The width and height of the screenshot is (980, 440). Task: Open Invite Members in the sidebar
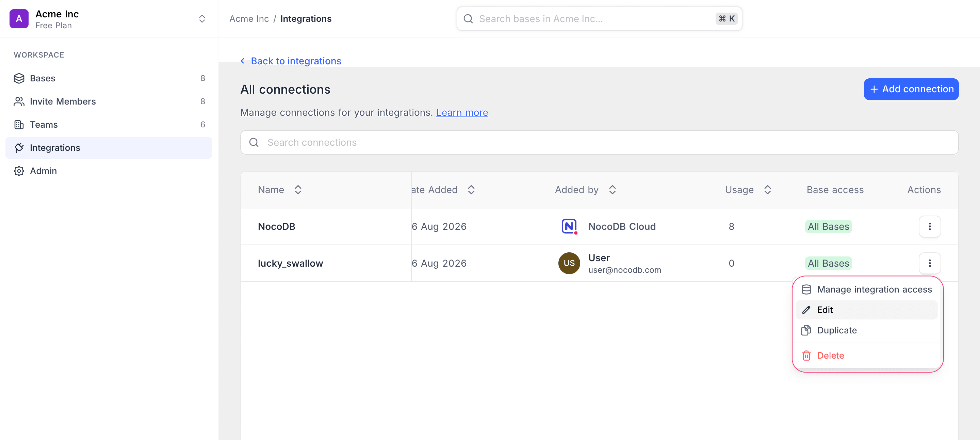[x=109, y=101]
